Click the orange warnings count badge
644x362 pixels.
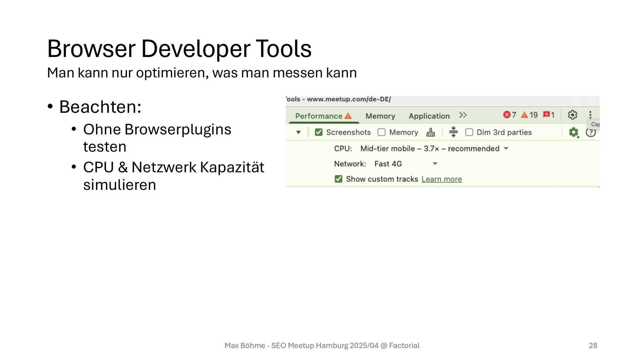point(529,115)
